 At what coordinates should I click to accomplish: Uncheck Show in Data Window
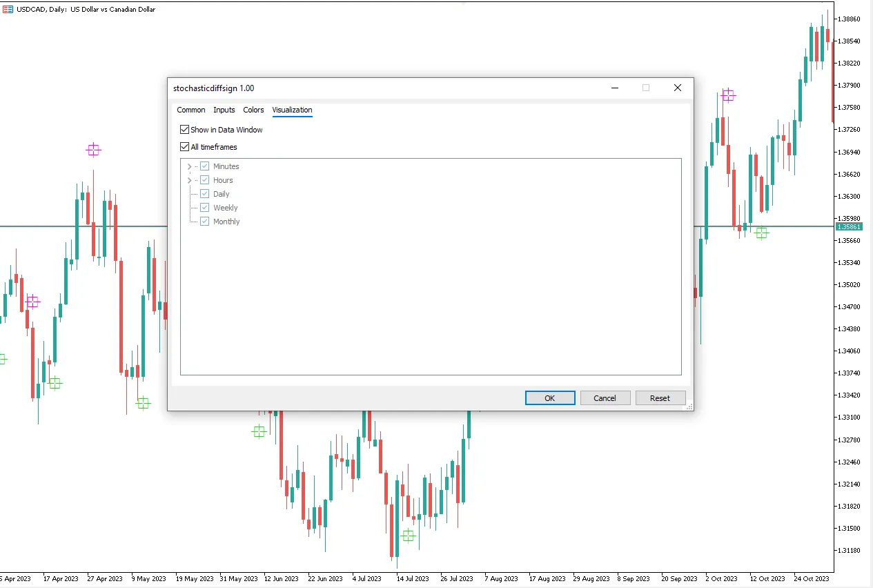[x=184, y=130]
